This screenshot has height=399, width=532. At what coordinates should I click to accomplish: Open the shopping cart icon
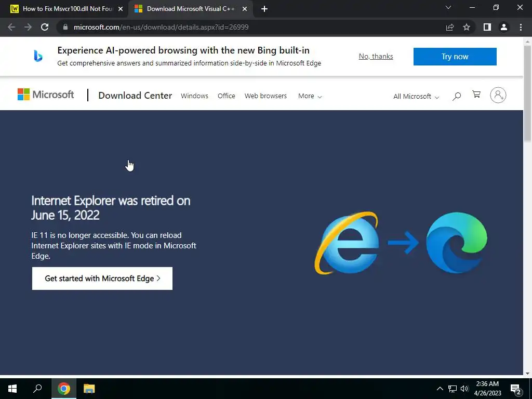[476, 95]
